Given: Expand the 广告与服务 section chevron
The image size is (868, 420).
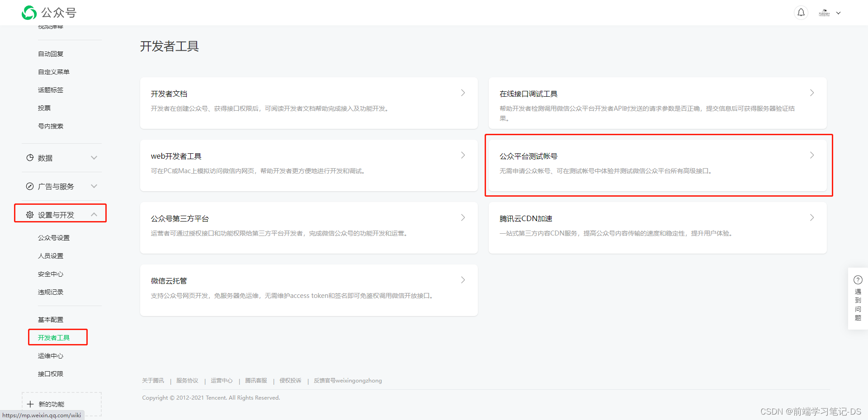Looking at the screenshot, I should click(94, 186).
